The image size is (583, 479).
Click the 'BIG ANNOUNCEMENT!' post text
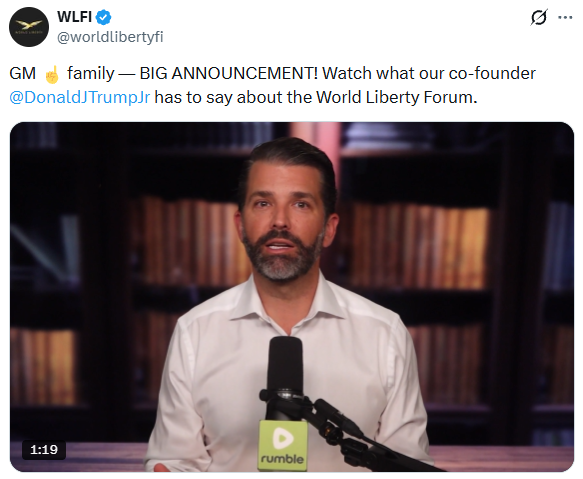pos(229,73)
